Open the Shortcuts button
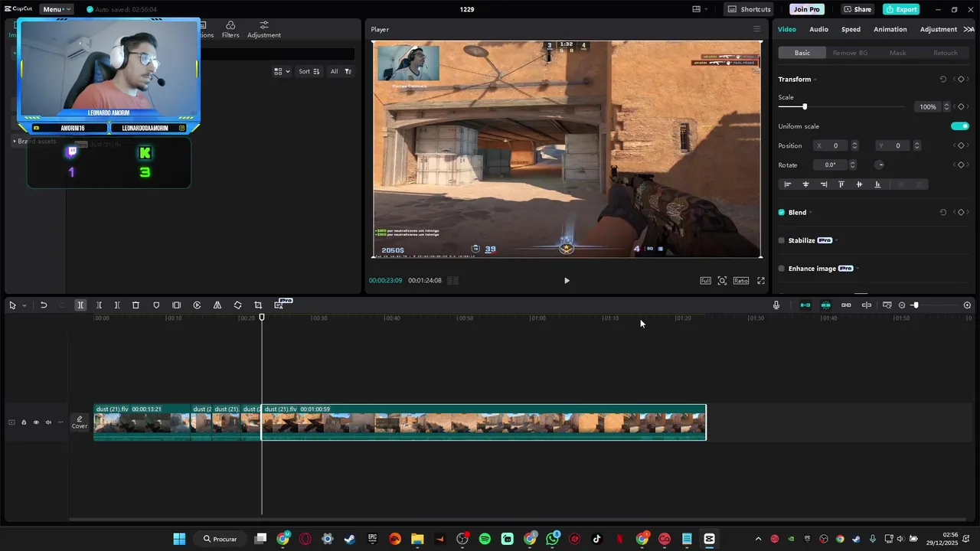Image resolution: width=980 pixels, height=551 pixels. coord(750,9)
